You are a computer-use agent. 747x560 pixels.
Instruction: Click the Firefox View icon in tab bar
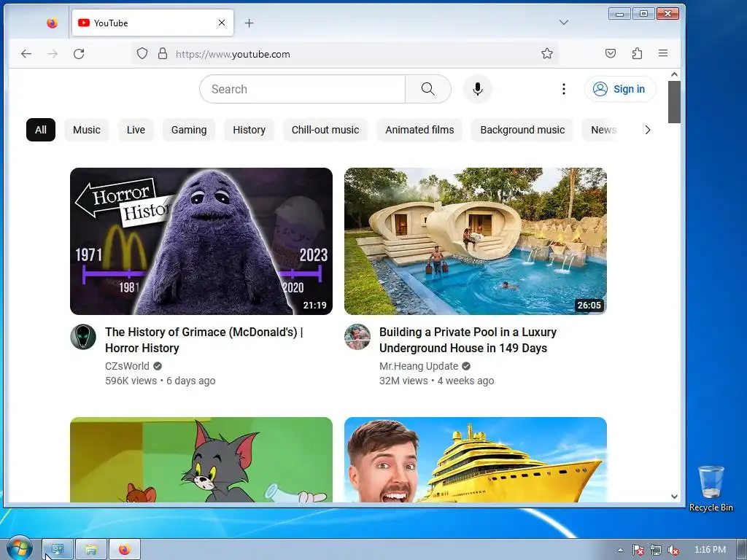pyautogui.click(x=52, y=23)
